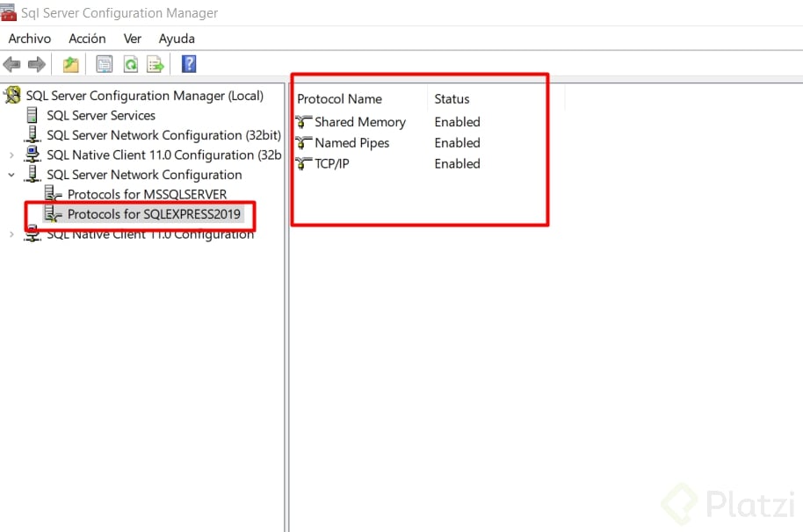Viewport: 803px width, 532px height.
Task: Expand SQL Native Client 11.0 Configuration (32b node
Action: [x=11, y=155]
